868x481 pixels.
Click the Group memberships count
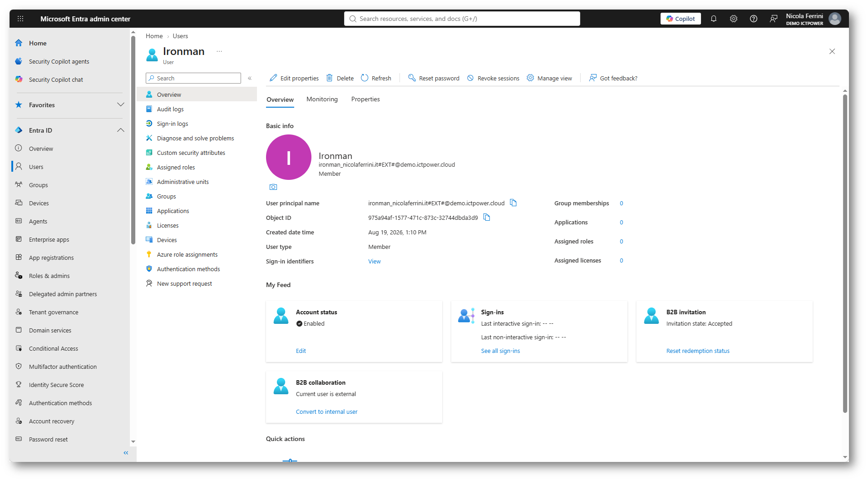coord(621,203)
